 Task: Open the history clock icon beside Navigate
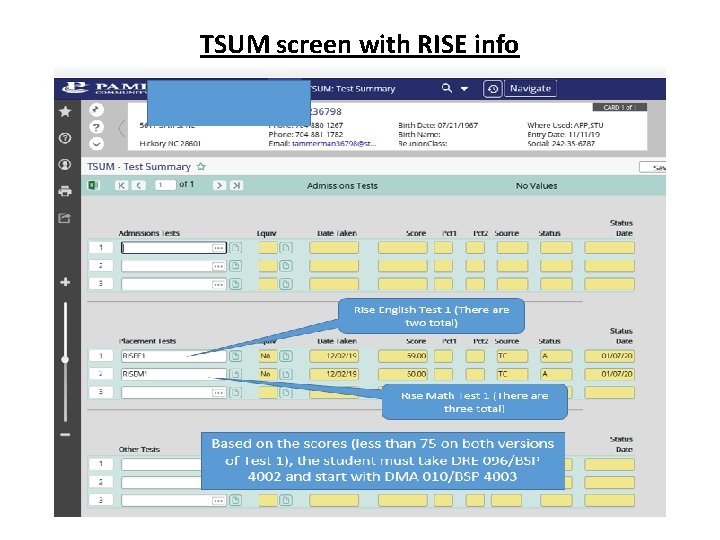tap(492, 89)
